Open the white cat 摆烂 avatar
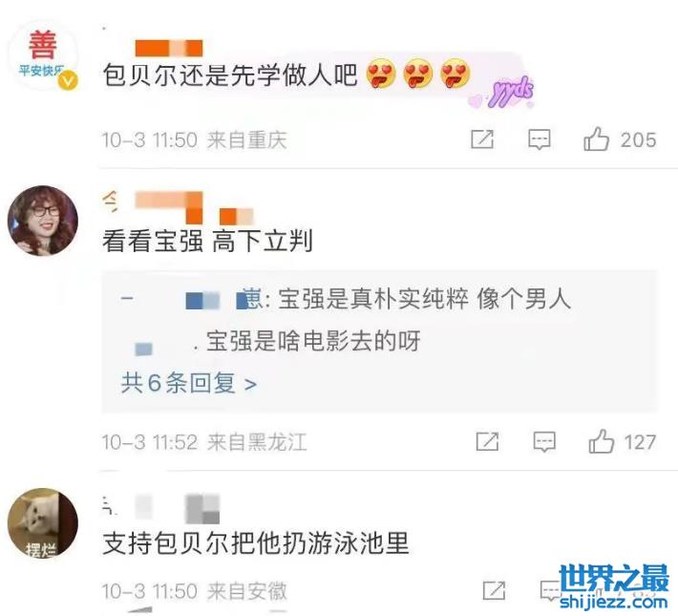Image resolution: width=678 pixels, height=616 pixels. [42, 523]
